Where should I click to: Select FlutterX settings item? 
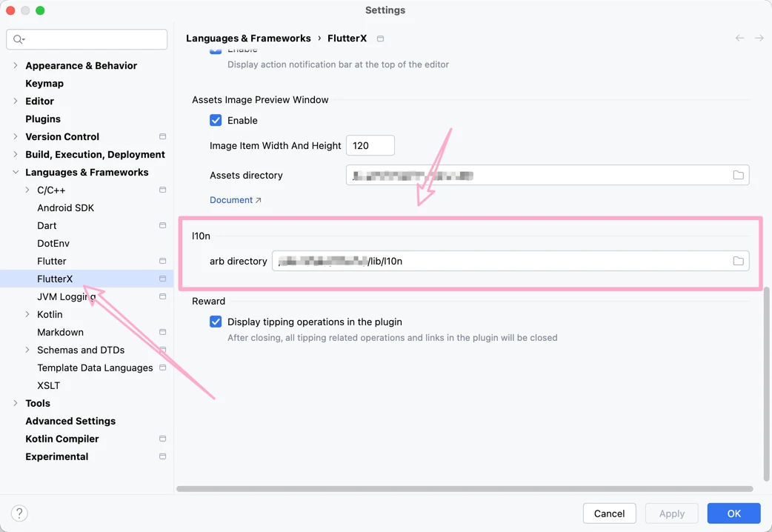[x=55, y=279]
